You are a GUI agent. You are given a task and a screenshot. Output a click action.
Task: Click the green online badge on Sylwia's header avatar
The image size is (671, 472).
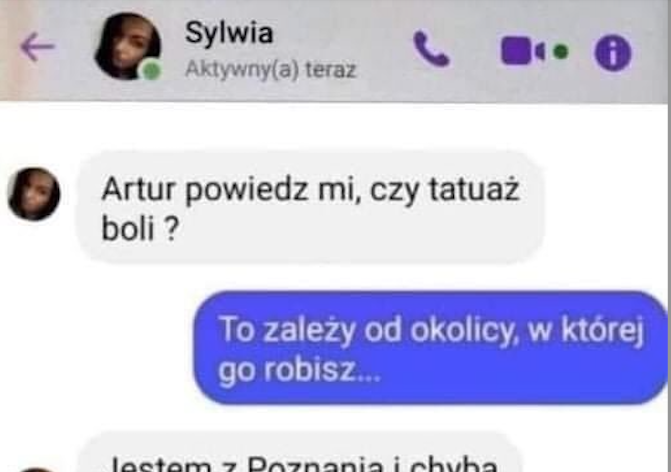click(x=151, y=70)
